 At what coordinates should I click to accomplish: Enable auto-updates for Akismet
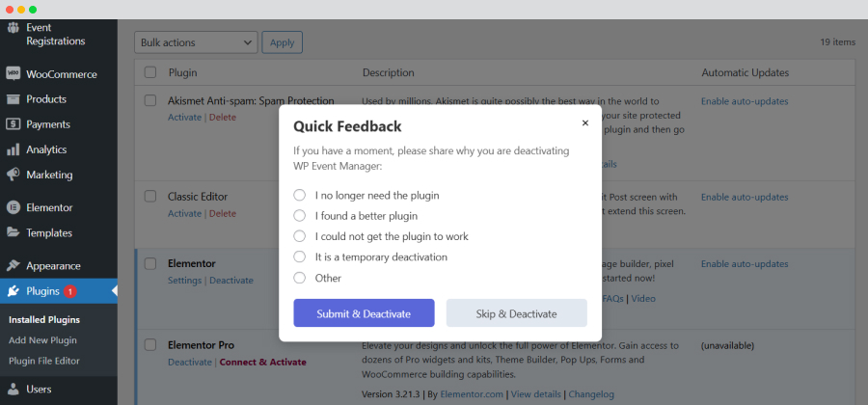click(x=745, y=101)
